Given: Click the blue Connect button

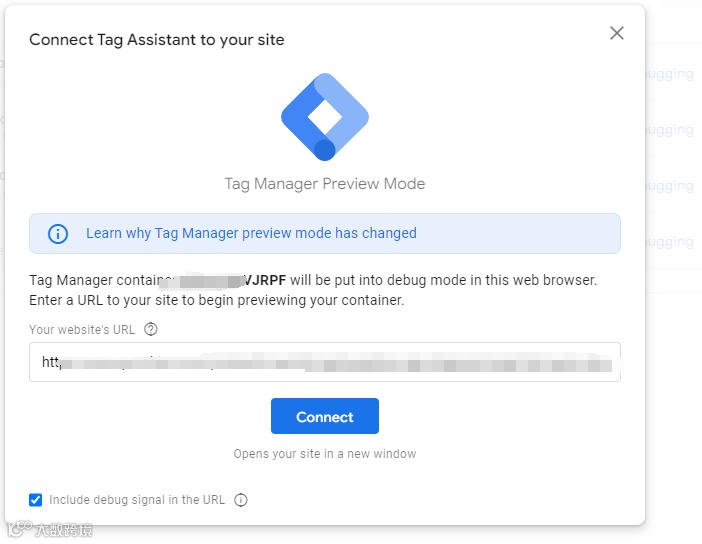Looking at the screenshot, I should point(325,416).
